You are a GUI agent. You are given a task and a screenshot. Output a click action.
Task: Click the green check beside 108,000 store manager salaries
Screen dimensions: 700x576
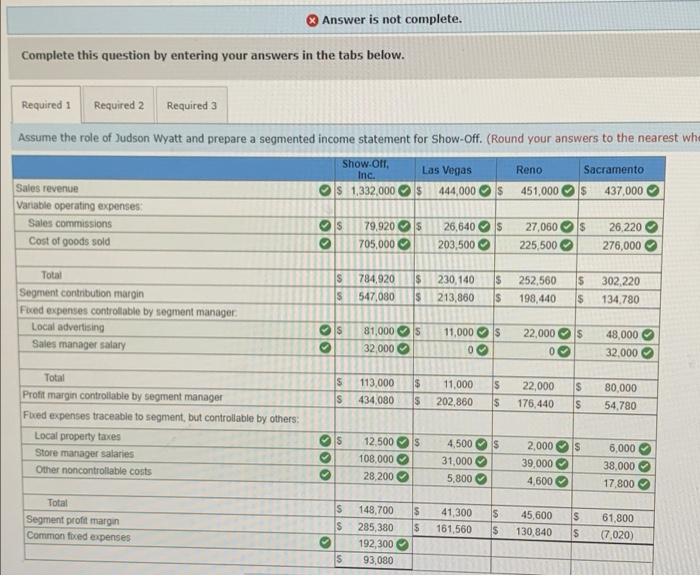coord(403,459)
